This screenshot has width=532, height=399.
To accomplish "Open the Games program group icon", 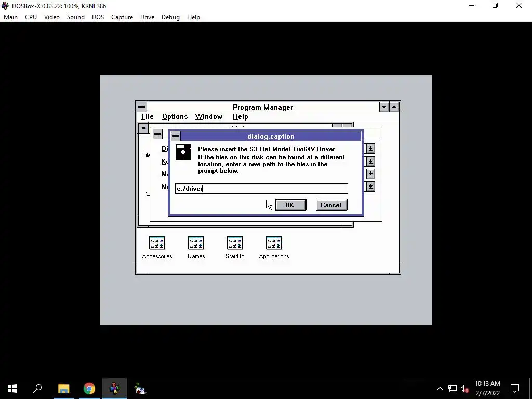I will (196, 243).
